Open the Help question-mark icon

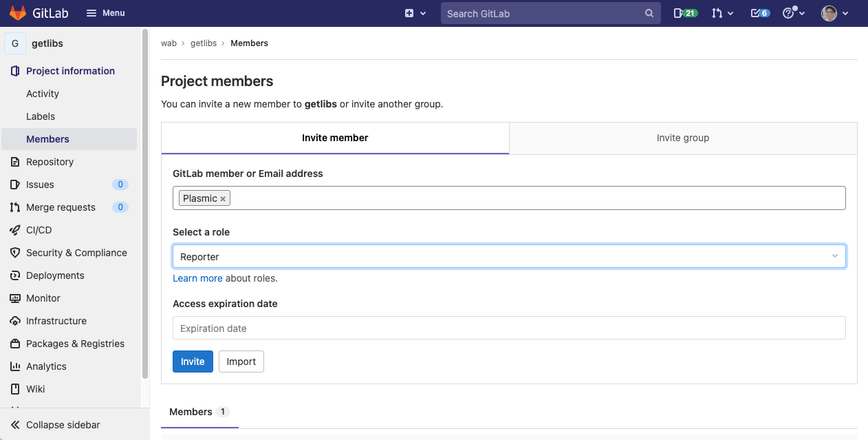point(789,13)
